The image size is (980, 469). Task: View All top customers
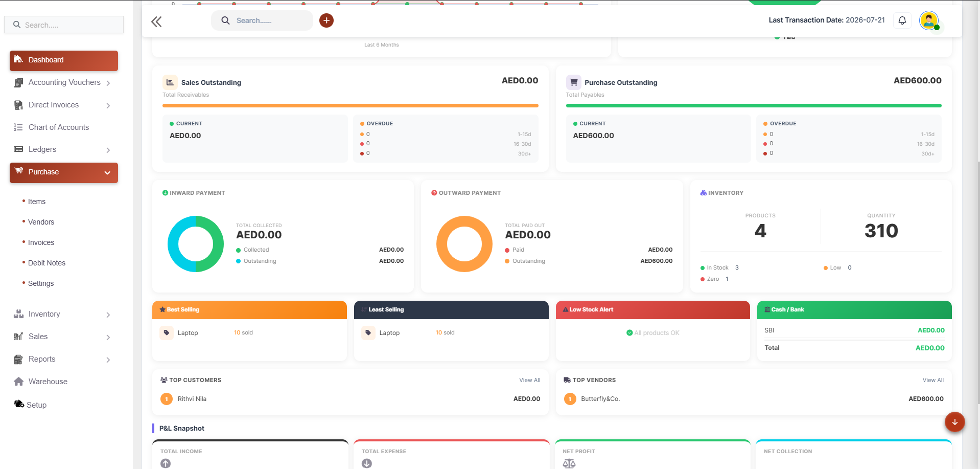pyautogui.click(x=530, y=380)
